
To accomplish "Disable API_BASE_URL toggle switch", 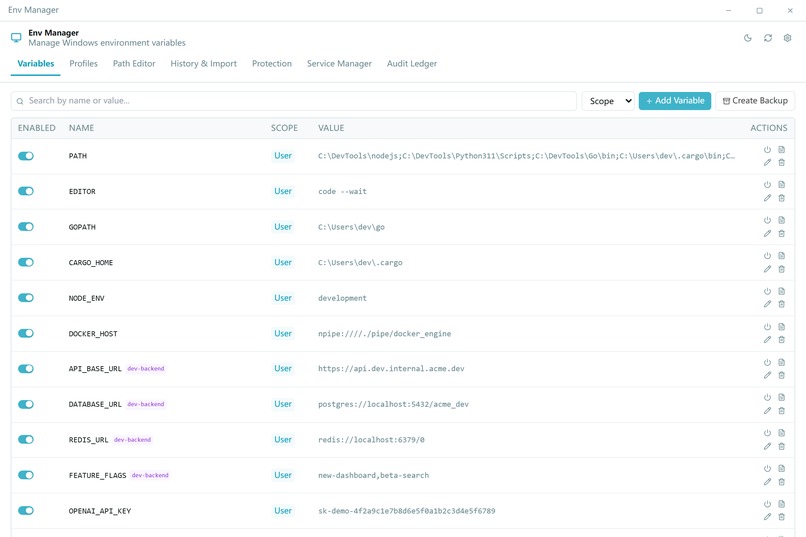I will [x=26, y=368].
